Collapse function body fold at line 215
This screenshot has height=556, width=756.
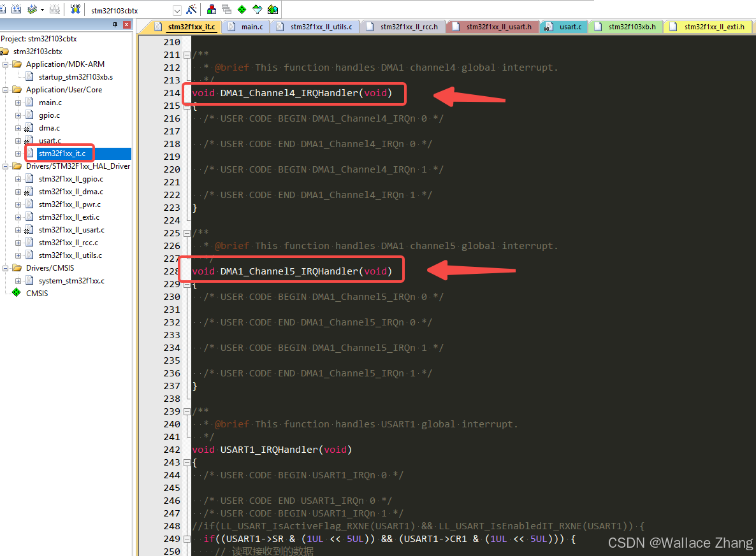[x=187, y=106]
